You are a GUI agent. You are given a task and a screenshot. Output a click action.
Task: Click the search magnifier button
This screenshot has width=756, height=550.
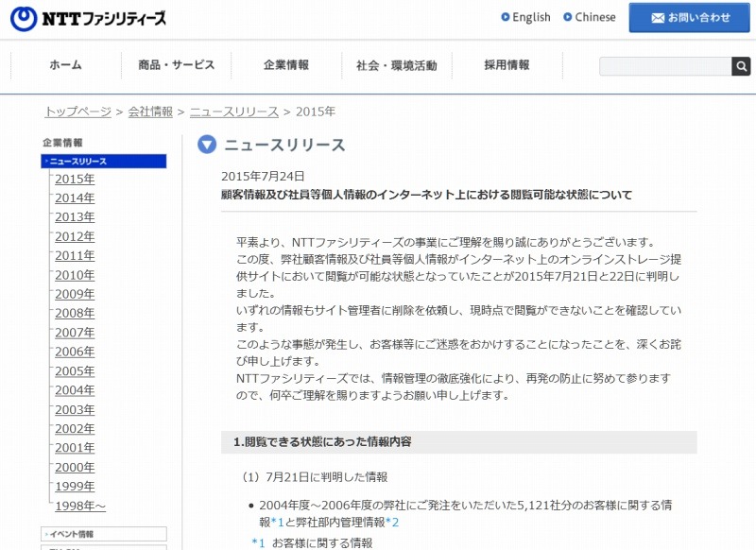[x=741, y=66]
